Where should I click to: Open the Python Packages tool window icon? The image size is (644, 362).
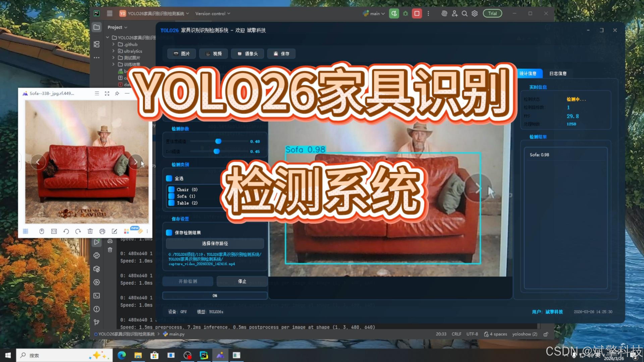96,269
